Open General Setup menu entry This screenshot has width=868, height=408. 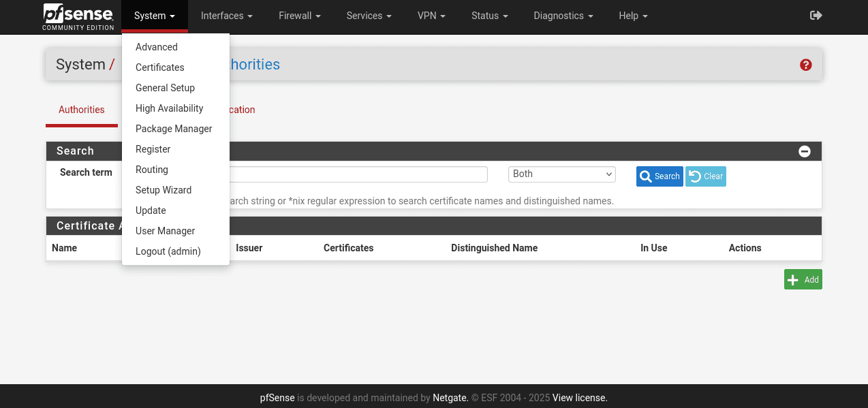coord(165,88)
